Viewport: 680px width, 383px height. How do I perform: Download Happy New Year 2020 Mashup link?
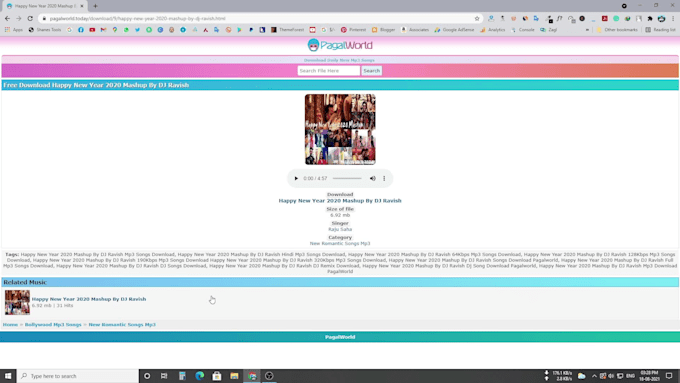click(x=340, y=201)
